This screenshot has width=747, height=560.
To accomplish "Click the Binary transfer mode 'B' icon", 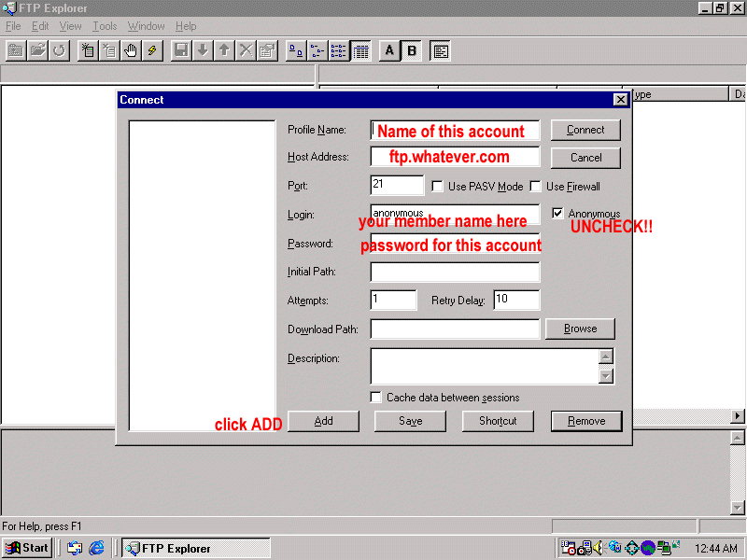I will (x=412, y=50).
